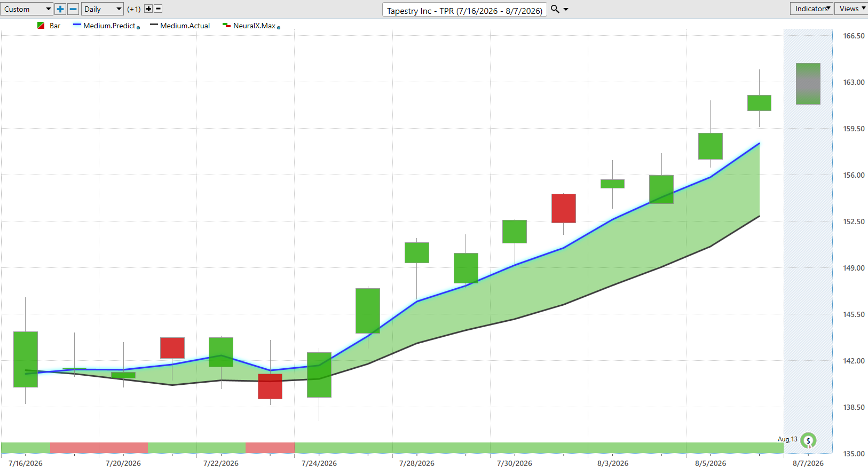Click the Medium.Actual black line legend swatch
This screenshot has width=868, height=467.
pyautogui.click(x=154, y=25)
